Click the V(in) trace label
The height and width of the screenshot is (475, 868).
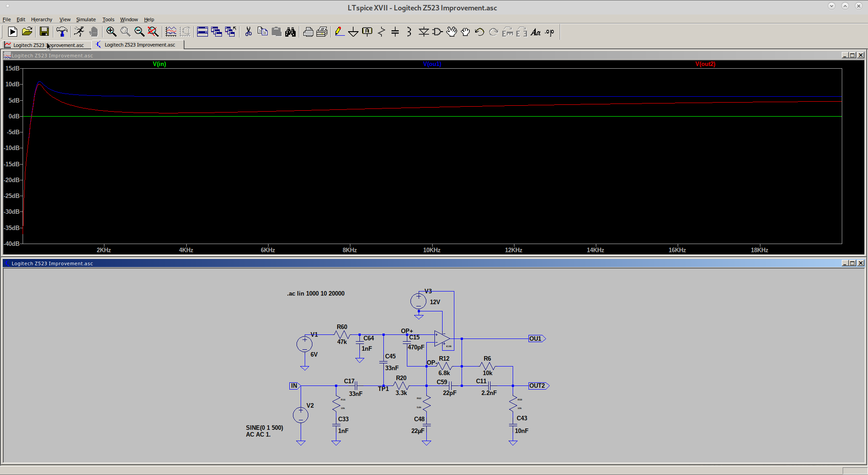159,64
